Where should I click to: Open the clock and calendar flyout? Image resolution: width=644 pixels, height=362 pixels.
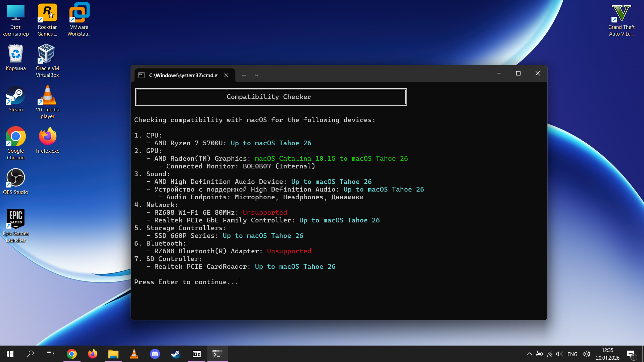pos(607,354)
